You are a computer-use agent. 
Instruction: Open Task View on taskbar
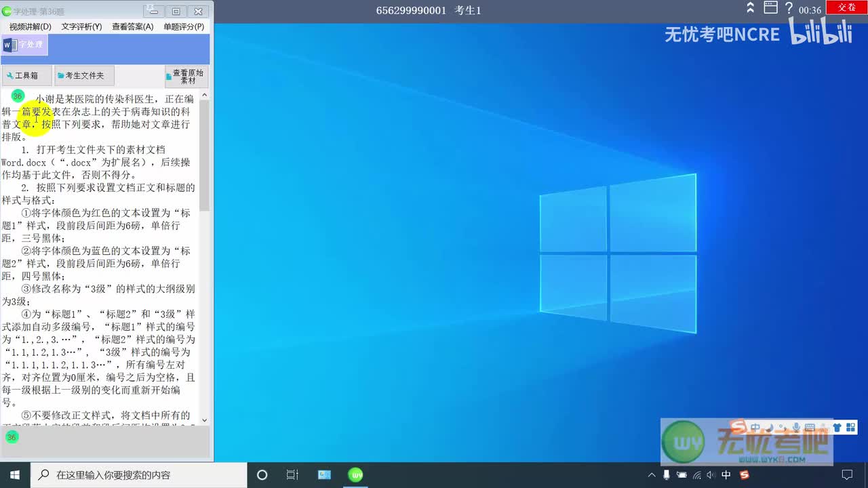(x=292, y=475)
